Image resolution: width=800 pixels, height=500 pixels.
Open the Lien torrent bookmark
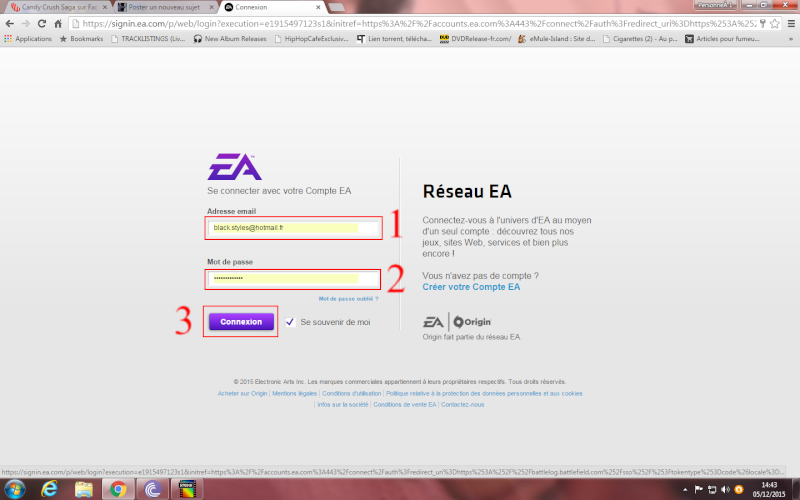tap(394, 39)
